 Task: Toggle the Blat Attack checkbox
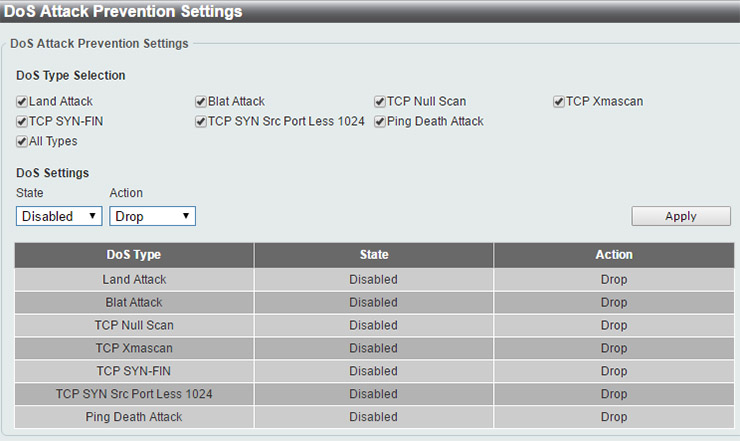click(201, 101)
